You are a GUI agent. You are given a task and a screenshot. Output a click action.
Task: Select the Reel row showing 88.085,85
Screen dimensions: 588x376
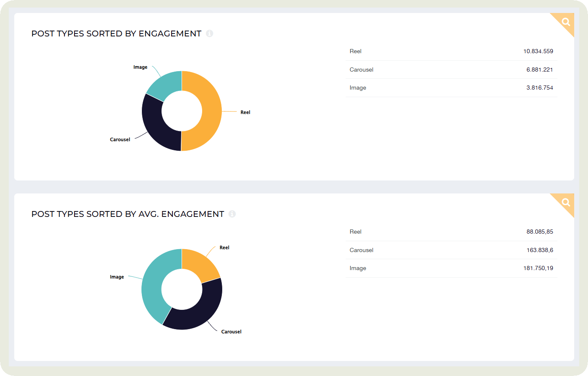click(x=451, y=232)
